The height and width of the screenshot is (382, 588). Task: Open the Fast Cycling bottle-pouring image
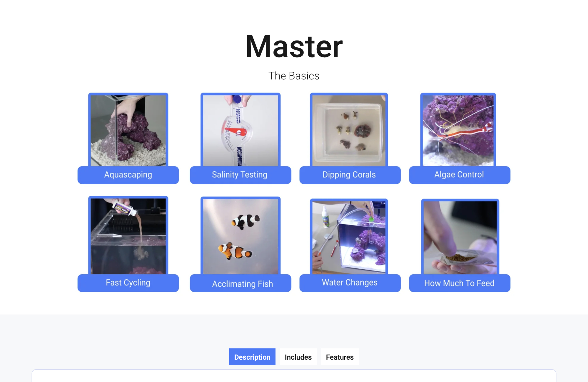click(128, 236)
